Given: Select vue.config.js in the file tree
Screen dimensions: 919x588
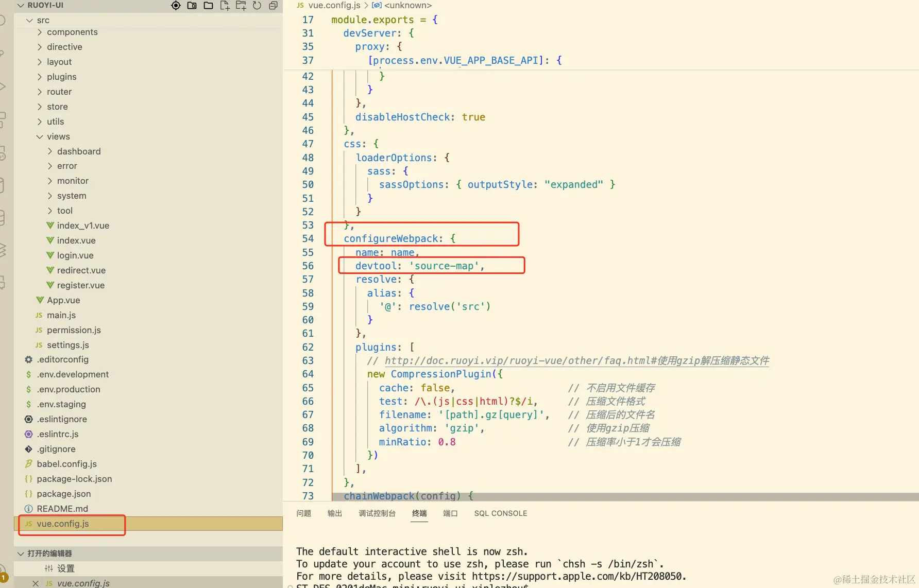Looking at the screenshot, I should (63, 524).
